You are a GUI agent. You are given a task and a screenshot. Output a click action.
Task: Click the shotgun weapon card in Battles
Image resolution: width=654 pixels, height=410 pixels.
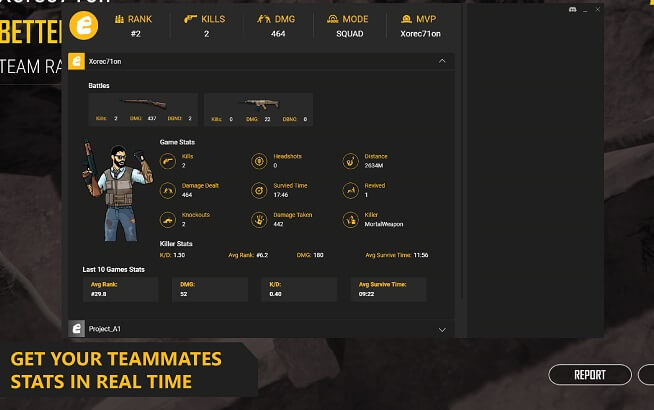[x=141, y=109]
